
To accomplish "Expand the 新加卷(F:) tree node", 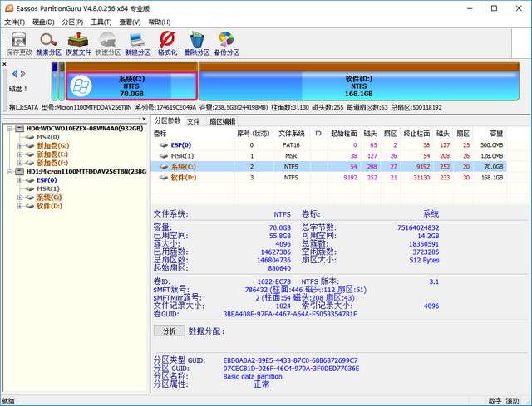I will pyautogui.click(x=20, y=163).
